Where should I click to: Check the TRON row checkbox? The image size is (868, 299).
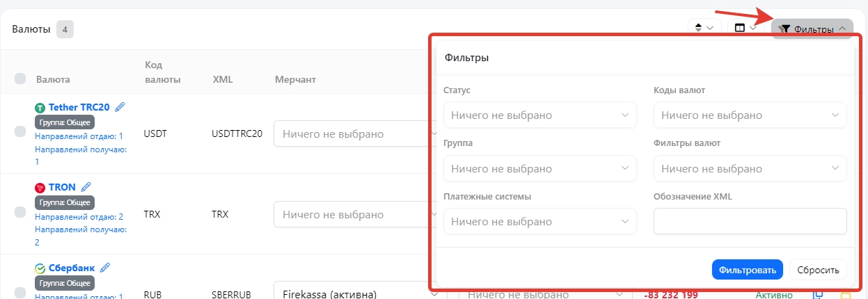click(x=20, y=212)
